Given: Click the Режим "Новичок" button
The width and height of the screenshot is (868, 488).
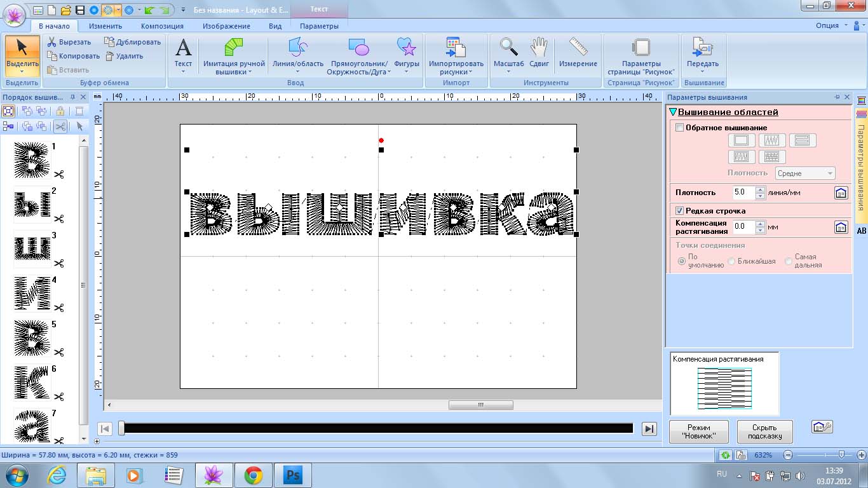Looking at the screenshot, I should tap(698, 432).
